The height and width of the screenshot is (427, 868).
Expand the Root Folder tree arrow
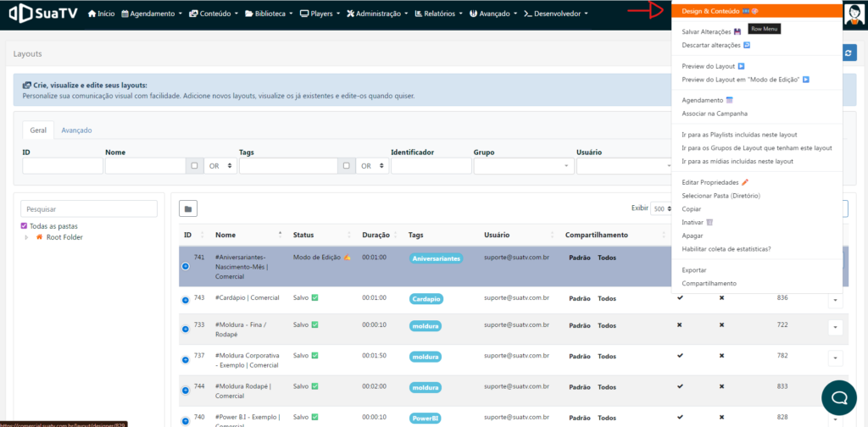point(26,237)
